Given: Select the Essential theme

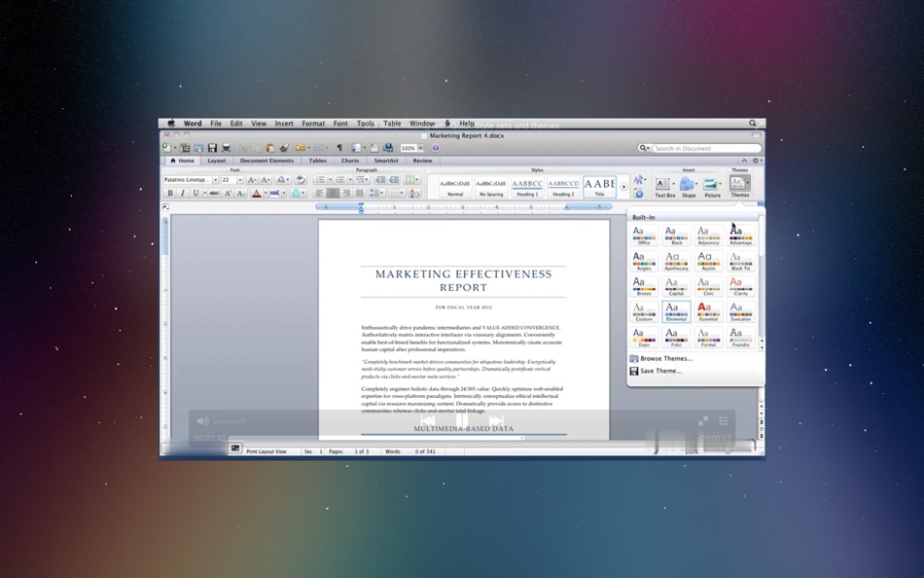Looking at the screenshot, I should [x=708, y=311].
